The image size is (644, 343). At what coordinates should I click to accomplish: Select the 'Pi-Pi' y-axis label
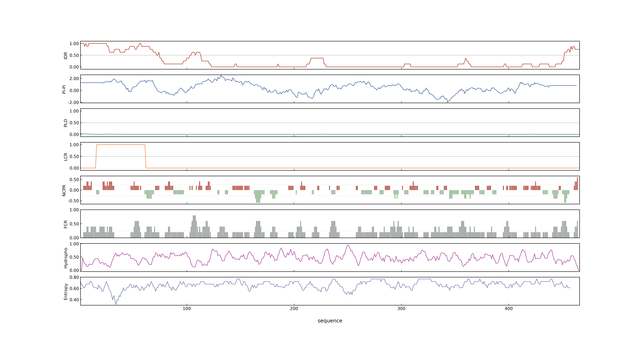pyautogui.click(x=64, y=89)
